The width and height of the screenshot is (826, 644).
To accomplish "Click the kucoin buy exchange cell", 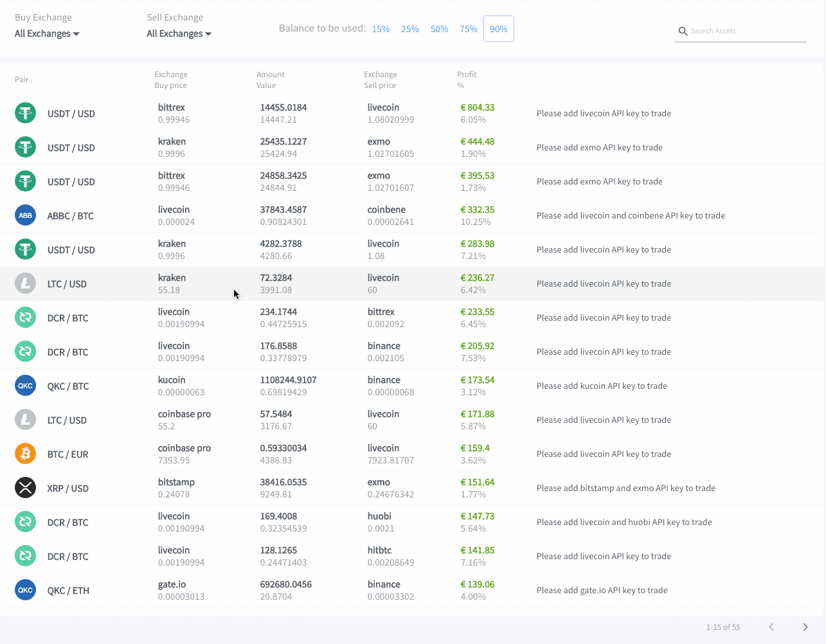I will coord(172,380).
